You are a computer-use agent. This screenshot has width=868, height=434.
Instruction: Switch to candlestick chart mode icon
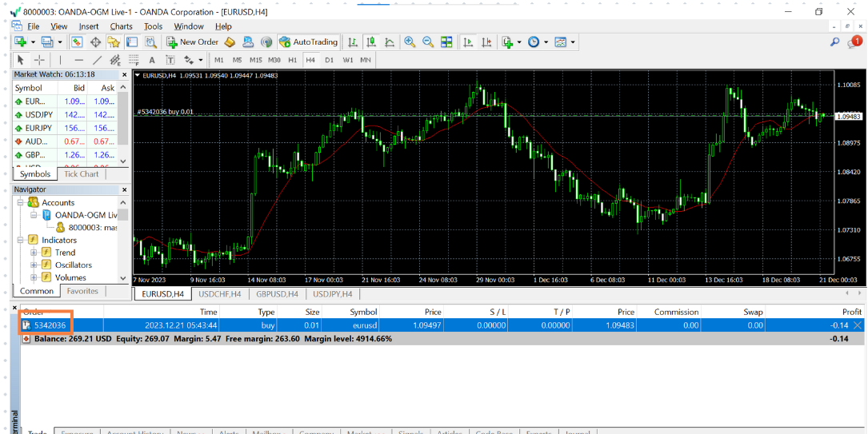[371, 42]
